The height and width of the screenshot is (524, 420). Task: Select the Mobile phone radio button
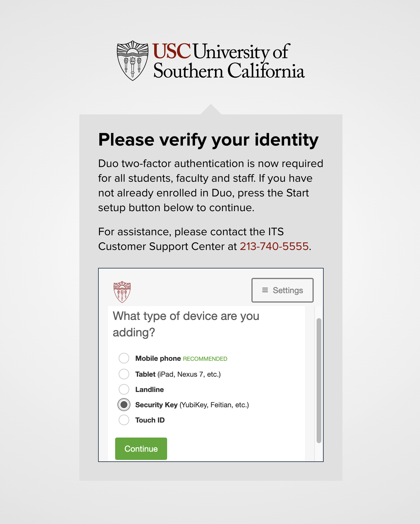pyautogui.click(x=124, y=358)
